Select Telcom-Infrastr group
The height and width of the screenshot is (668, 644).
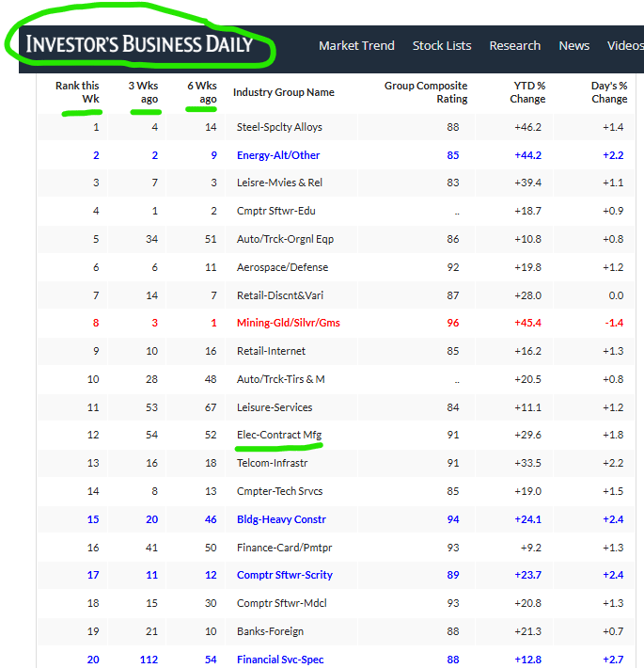tap(272, 463)
